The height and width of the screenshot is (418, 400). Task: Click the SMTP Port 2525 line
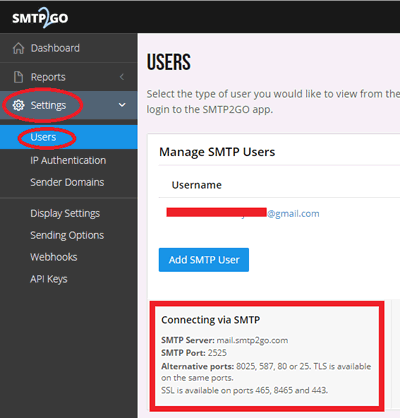(194, 353)
